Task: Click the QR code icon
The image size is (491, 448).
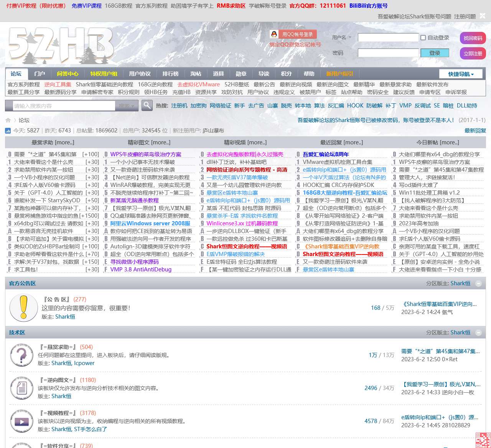Action: (x=483, y=440)
